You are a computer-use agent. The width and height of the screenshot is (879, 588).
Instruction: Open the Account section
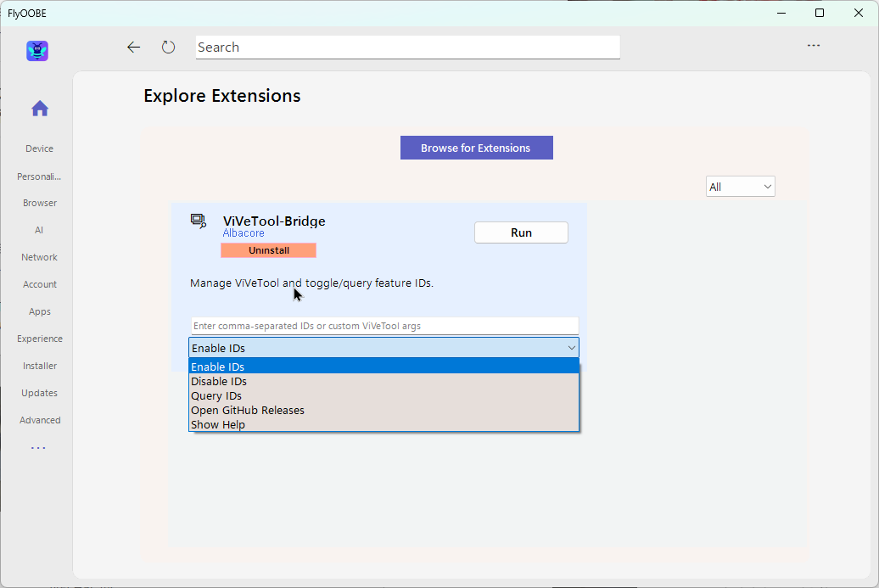(40, 284)
